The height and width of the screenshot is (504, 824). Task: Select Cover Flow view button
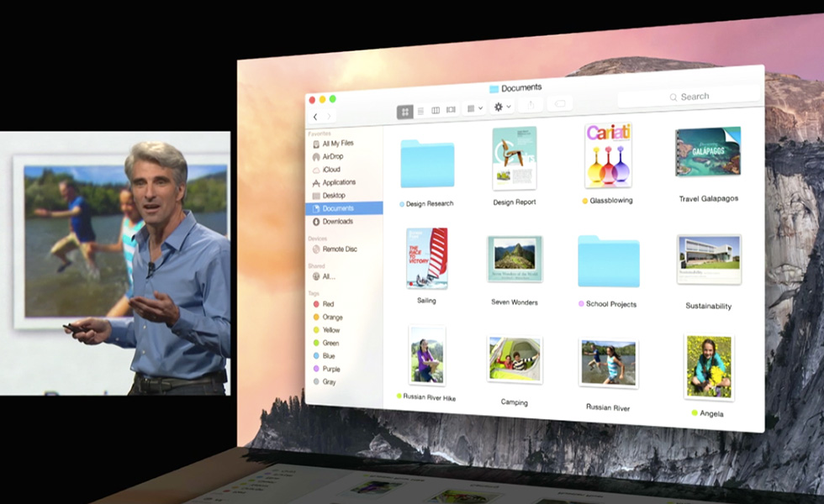pos(451,109)
